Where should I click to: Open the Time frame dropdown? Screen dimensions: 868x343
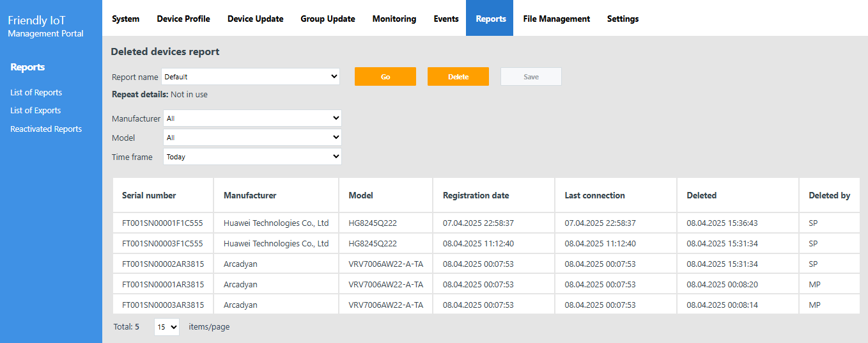252,157
